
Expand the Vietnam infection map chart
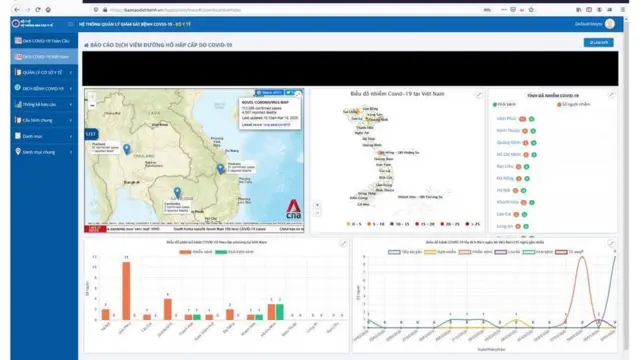479,95
